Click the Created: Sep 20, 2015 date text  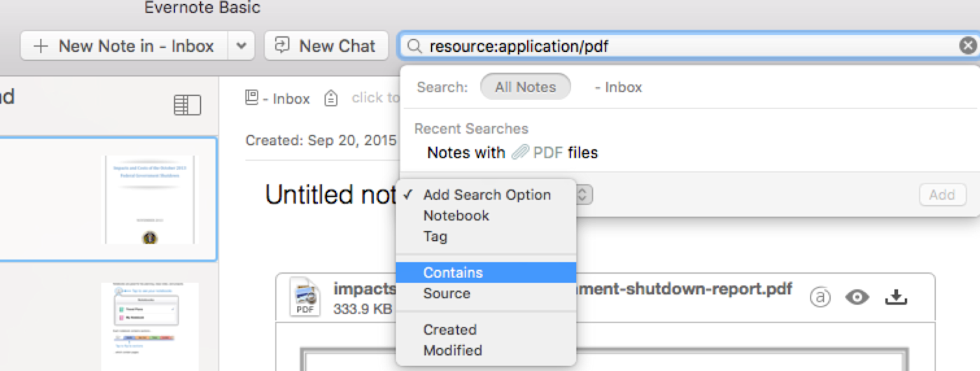click(x=321, y=140)
